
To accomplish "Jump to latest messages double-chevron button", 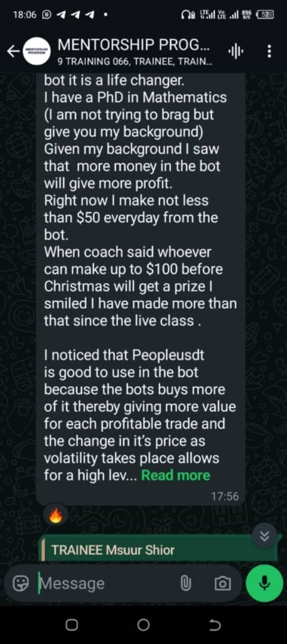I will pyautogui.click(x=264, y=536).
